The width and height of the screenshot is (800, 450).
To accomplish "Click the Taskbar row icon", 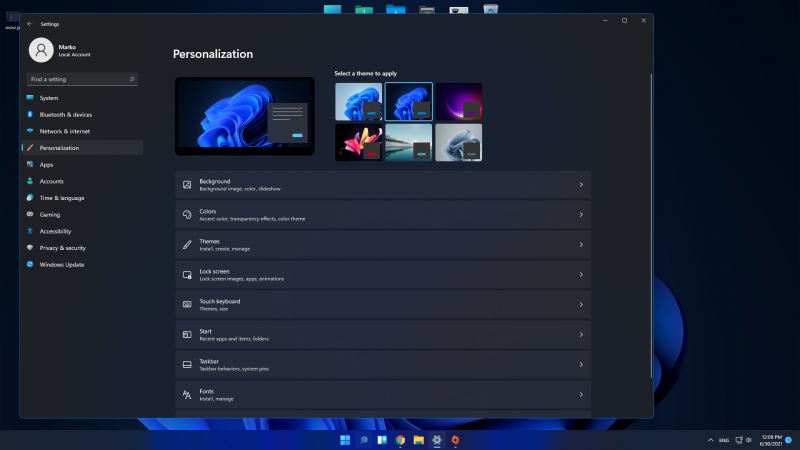I will pyautogui.click(x=187, y=365).
